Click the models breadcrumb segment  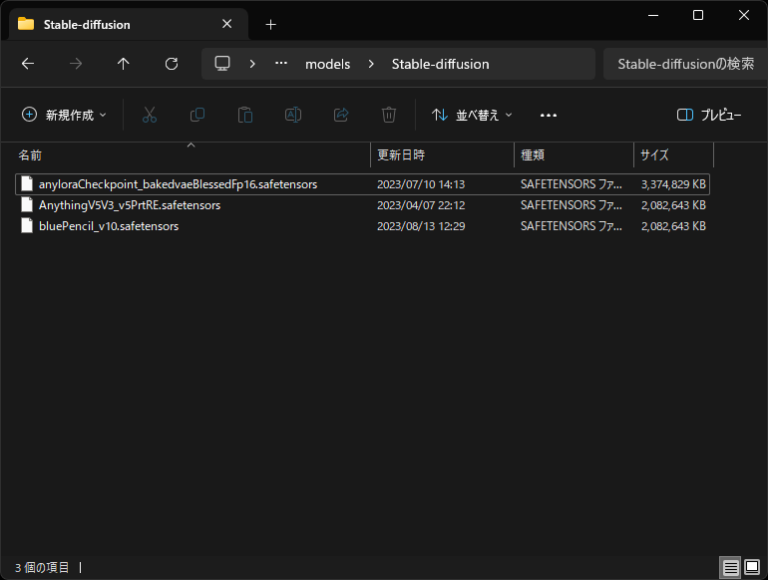[328, 64]
